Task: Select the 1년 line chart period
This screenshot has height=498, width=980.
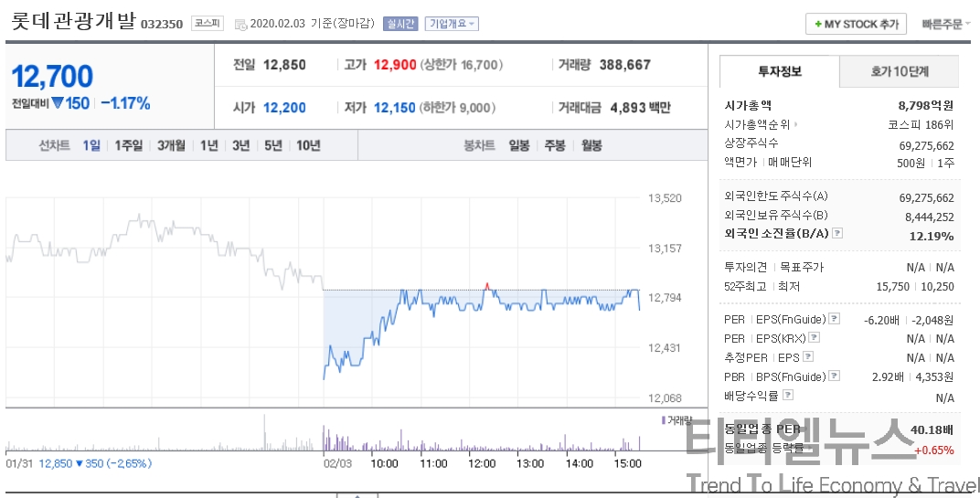Action: [209, 145]
